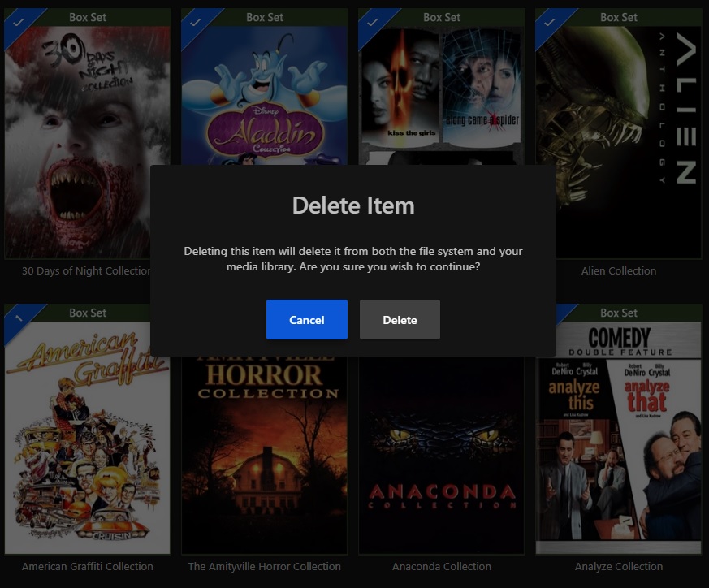
Task: Open the Anaconda Collection poster
Action: pos(441,455)
